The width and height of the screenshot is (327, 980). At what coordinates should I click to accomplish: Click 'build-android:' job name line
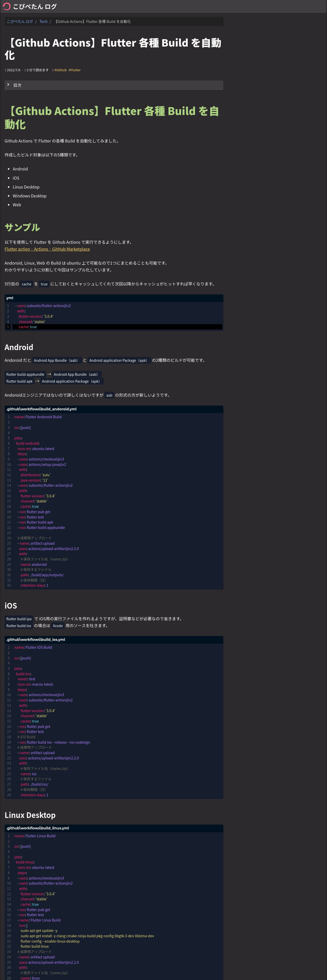point(28,443)
